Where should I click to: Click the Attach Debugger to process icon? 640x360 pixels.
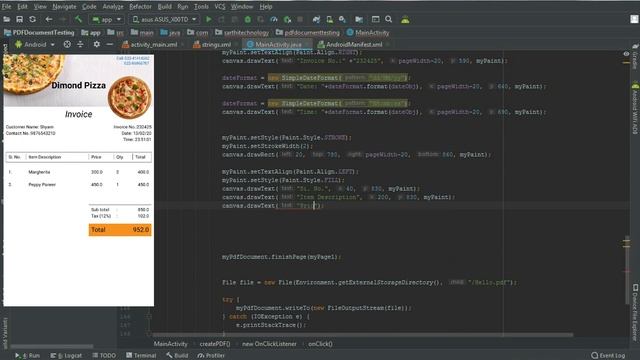[x=287, y=19]
